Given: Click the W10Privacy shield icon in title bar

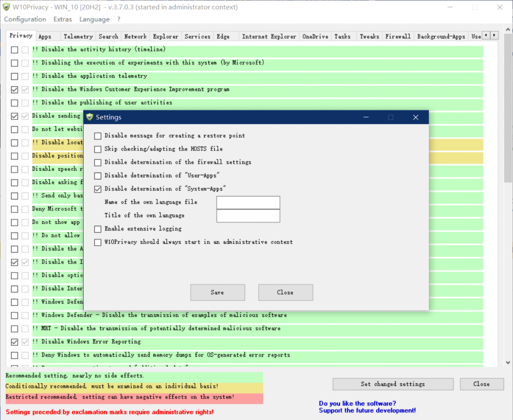Looking at the screenshot, I should 6,7.
